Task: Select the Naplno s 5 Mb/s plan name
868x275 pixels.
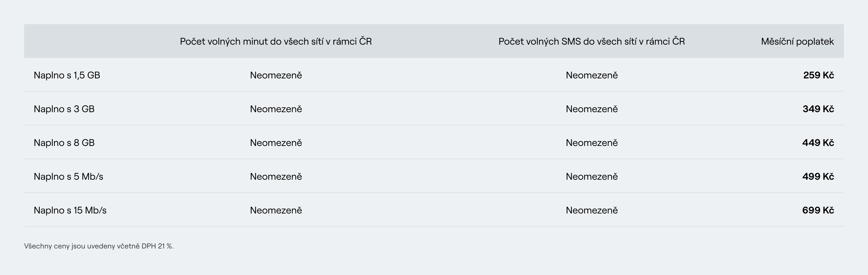Action: coord(68,176)
